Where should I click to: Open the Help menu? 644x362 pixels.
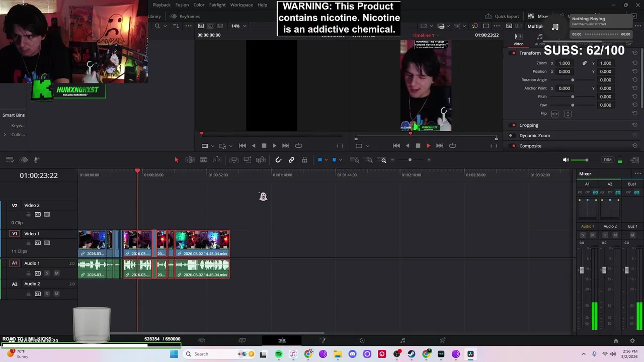(263, 5)
